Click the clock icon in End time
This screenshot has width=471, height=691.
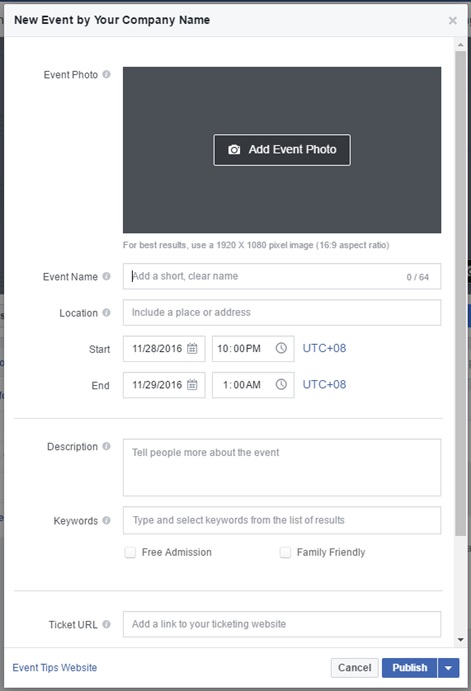[x=281, y=384]
